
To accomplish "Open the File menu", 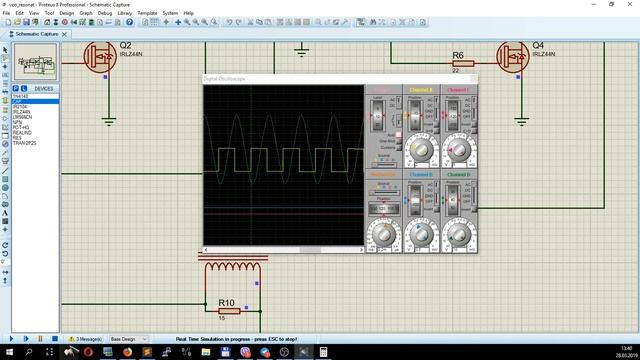I will (x=6, y=13).
